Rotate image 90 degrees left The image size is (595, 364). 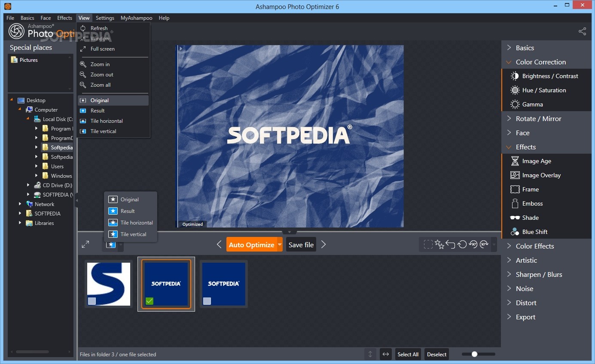(x=473, y=244)
